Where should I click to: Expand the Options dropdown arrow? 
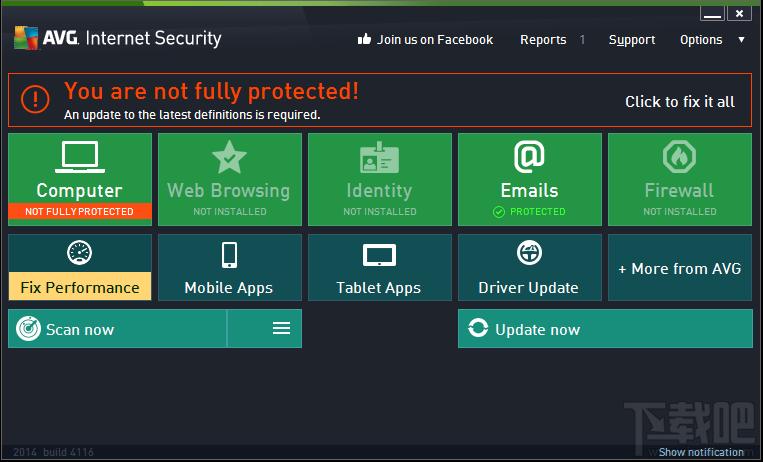pos(741,40)
